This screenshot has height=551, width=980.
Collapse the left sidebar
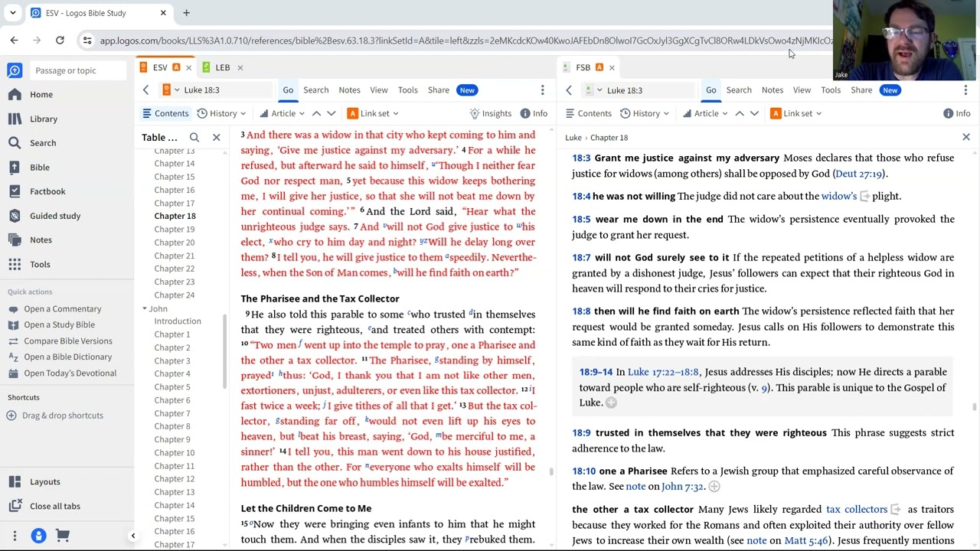tap(132, 536)
